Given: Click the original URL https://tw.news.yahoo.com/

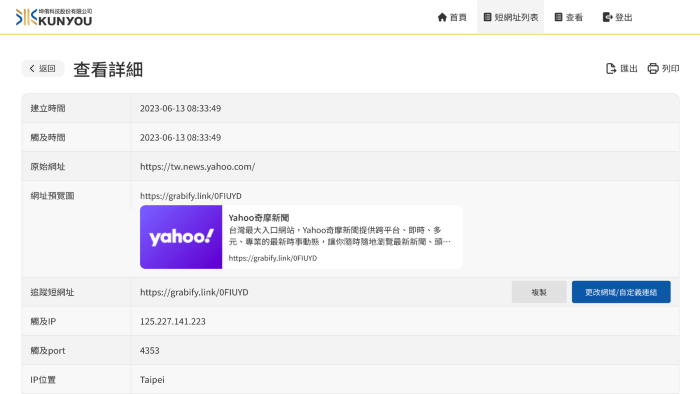Looking at the screenshot, I should coord(197,166).
